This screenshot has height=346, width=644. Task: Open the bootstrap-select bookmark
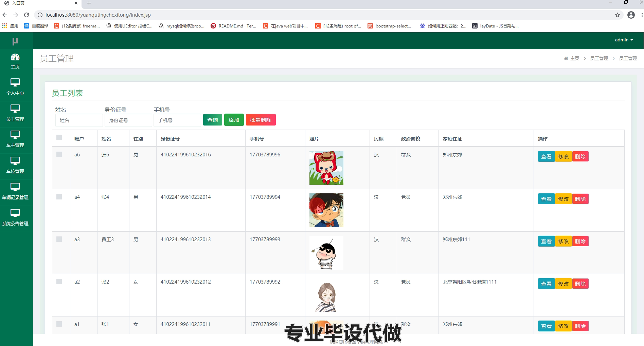coord(390,26)
